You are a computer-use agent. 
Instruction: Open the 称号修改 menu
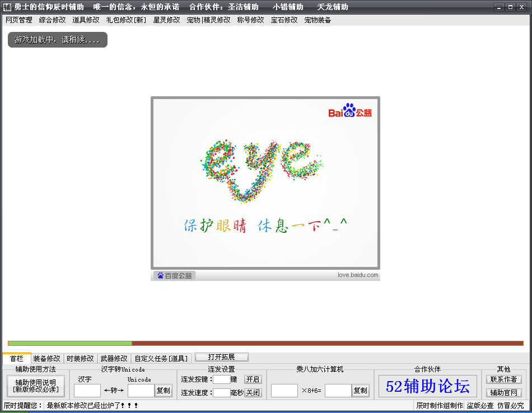[x=251, y=20]
